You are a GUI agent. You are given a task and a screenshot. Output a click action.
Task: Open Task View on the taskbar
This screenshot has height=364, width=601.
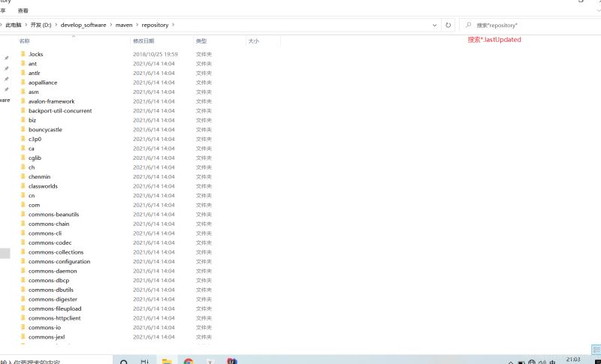pos(144,361)
